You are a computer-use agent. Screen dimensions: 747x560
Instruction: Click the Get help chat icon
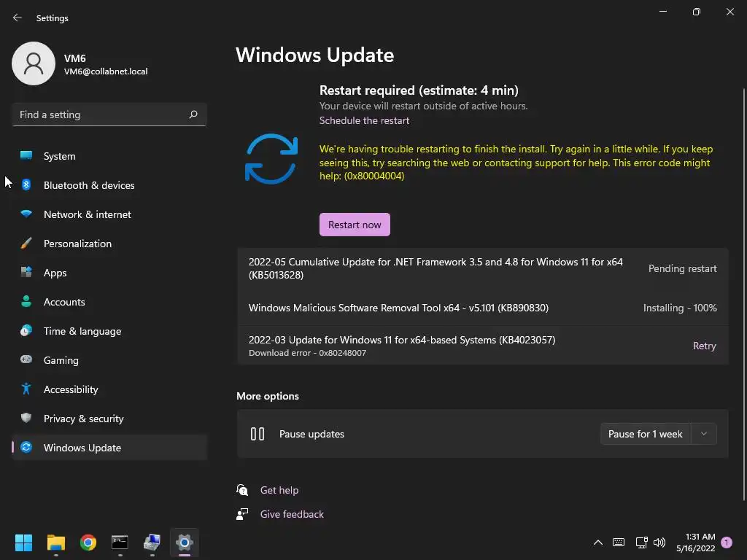(x=242, y=489)
